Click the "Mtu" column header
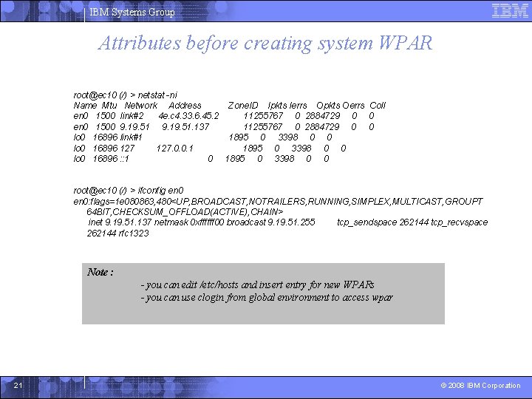 coord(109,106)
